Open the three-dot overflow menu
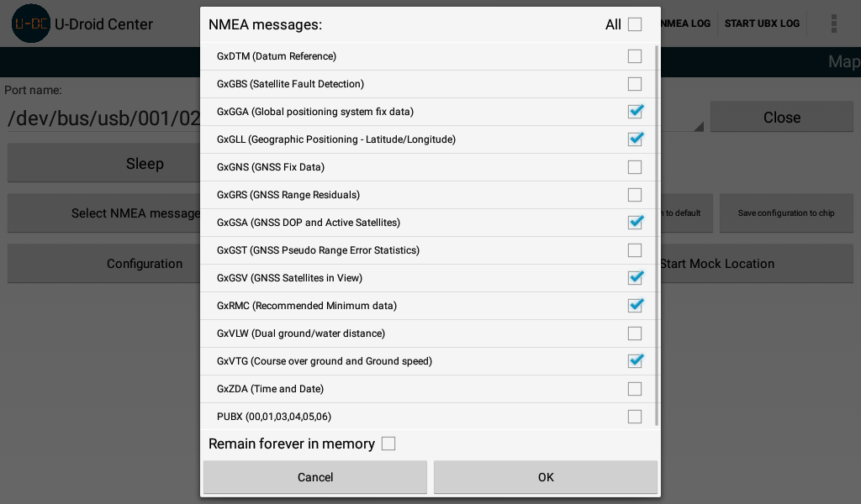 pos(833,24)
